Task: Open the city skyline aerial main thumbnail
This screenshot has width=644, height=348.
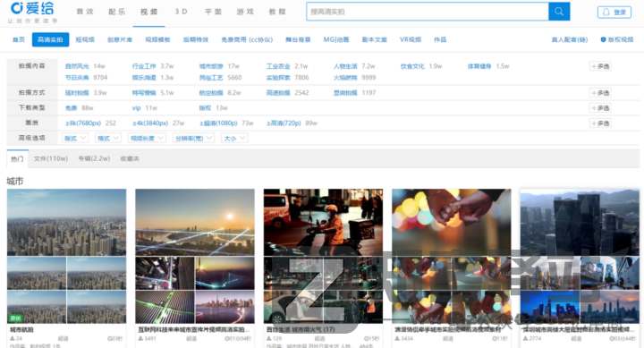Action: coord(66,222)
